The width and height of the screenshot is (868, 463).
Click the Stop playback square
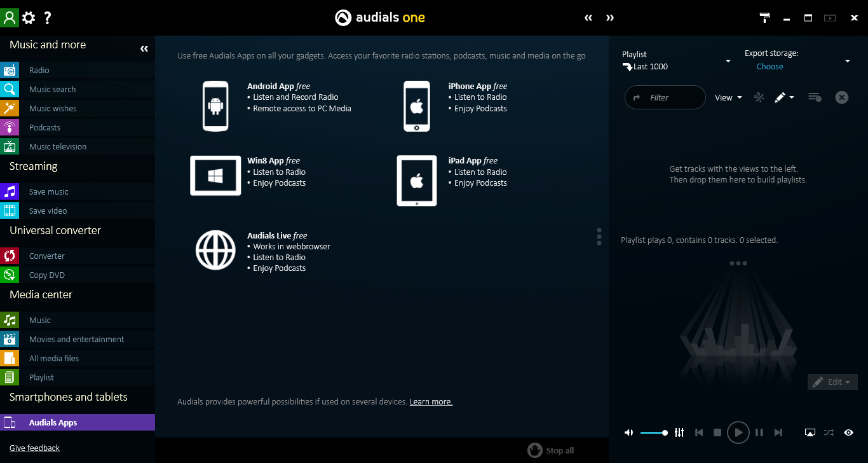point(717,432)
